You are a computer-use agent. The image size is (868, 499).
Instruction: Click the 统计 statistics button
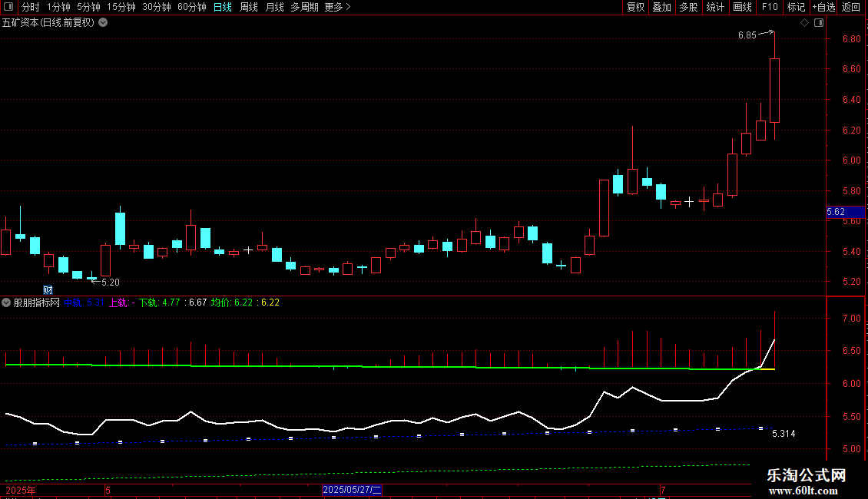(715, 7)
